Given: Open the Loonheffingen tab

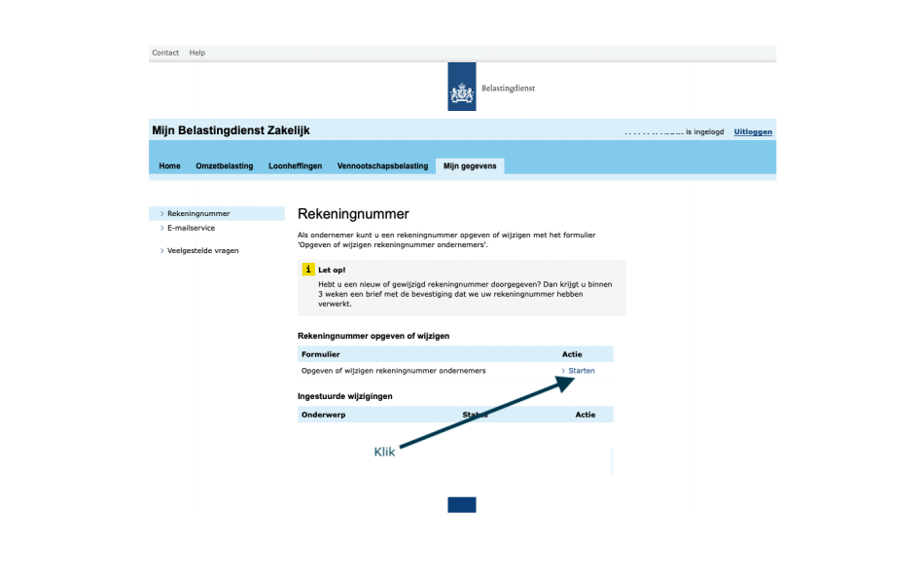Looking at the screenshot, I should point(296,165).
